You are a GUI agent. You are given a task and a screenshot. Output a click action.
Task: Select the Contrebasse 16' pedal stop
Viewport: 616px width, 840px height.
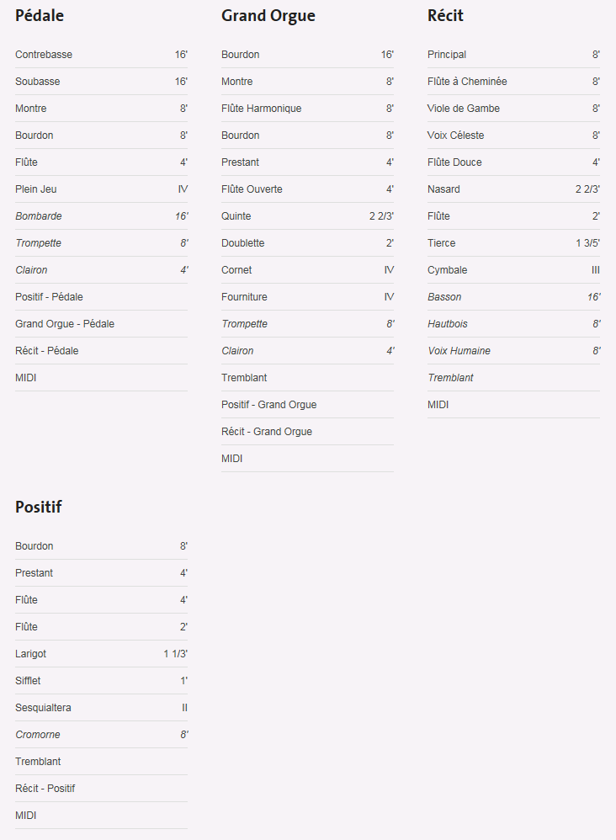tap(101, 55)
